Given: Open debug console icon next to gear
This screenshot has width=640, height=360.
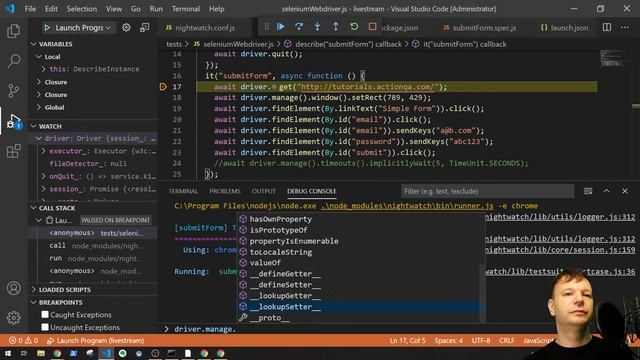Looking at the screenshot, I should tap(144, 28).
